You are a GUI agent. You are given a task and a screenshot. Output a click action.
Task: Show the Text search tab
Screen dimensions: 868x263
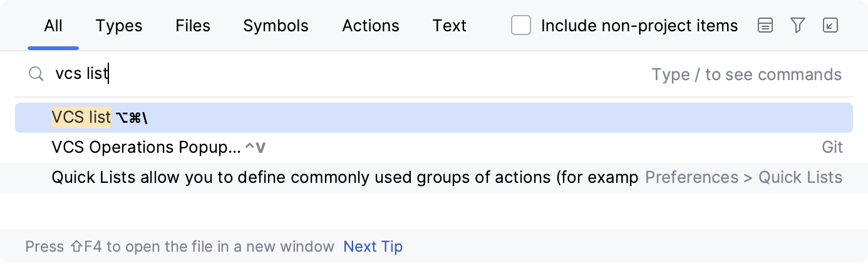click(x=449, y=26)
